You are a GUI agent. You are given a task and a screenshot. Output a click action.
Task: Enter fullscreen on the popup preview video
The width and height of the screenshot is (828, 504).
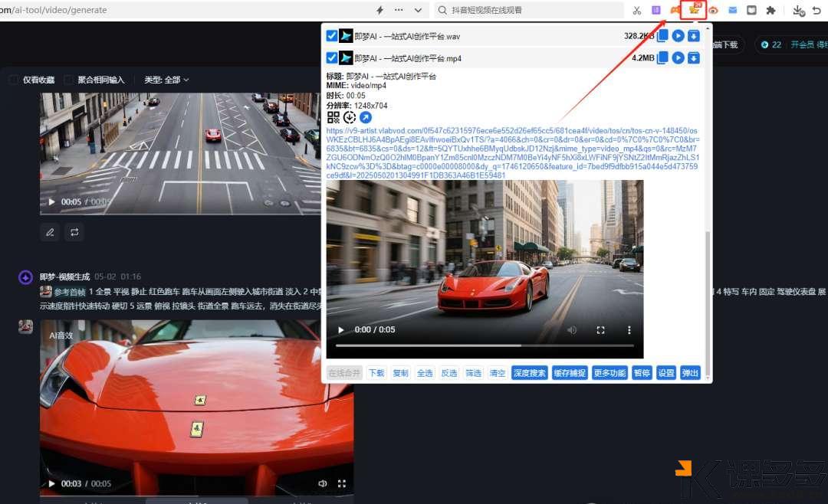pos(600,330)
